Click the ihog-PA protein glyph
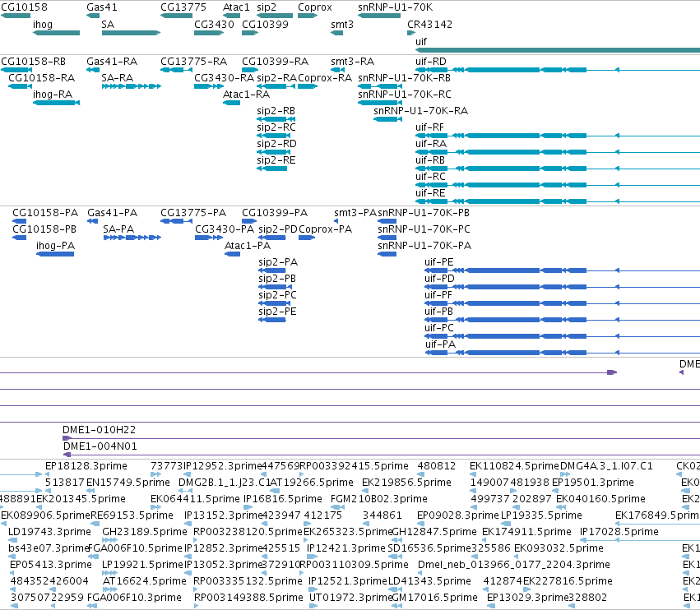This screenshot has width=700, height=610. point(55,254)
